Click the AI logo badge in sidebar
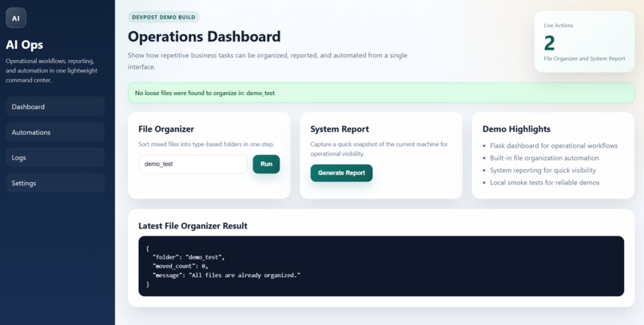 16,18
